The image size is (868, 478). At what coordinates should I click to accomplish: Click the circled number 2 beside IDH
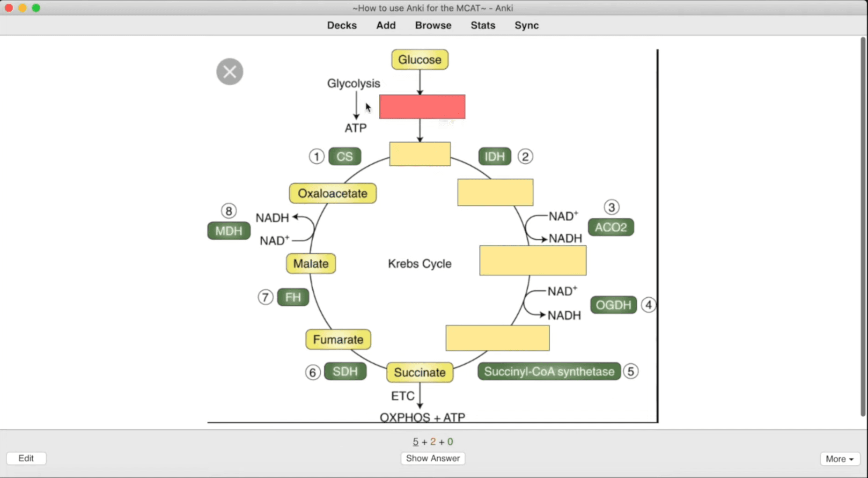(x=525, y=156)
